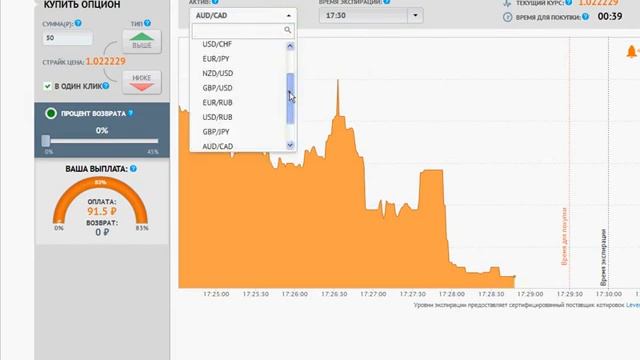
Task: Click the 17:27:00 time axis label
Action: pos(373,294)
